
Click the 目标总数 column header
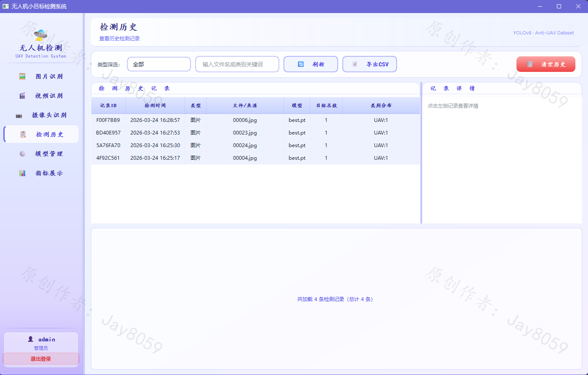(x=326, y=106)
